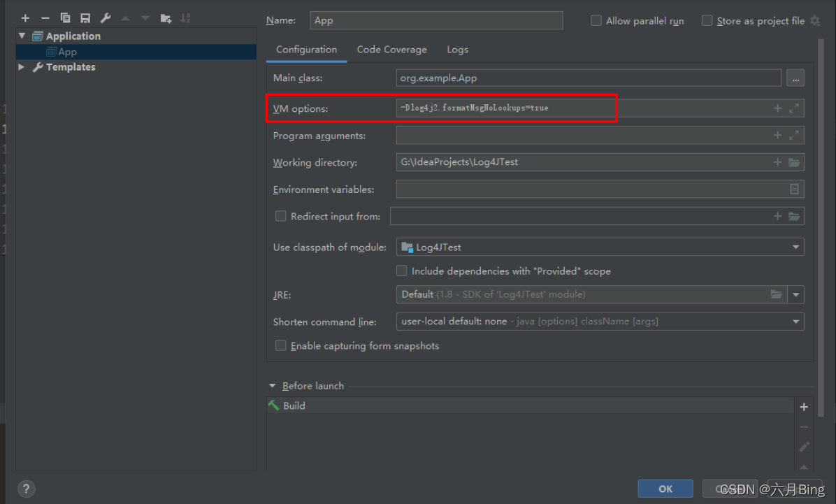Browse for a JRE folder

[x=777, y=294]
